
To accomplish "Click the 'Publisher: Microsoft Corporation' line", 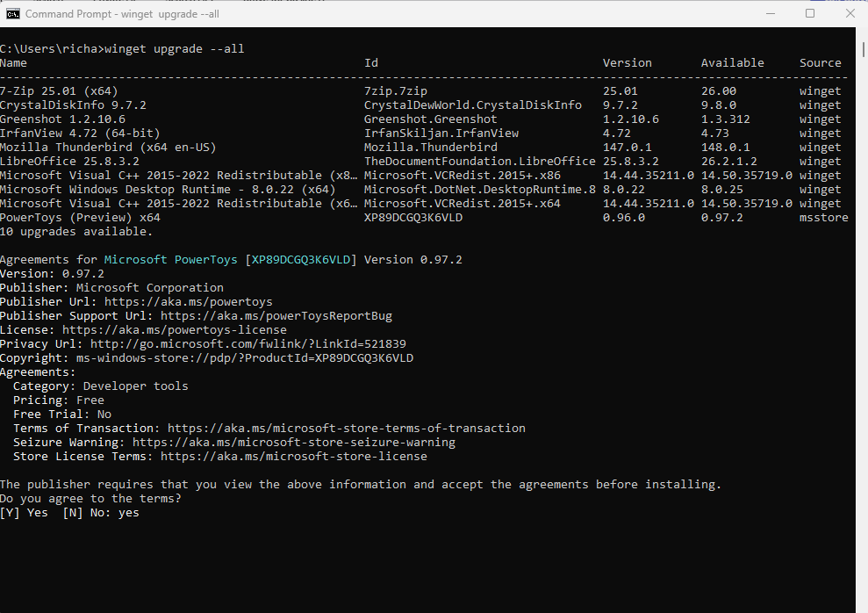I will pyautogui.click(x=111, y=288).
